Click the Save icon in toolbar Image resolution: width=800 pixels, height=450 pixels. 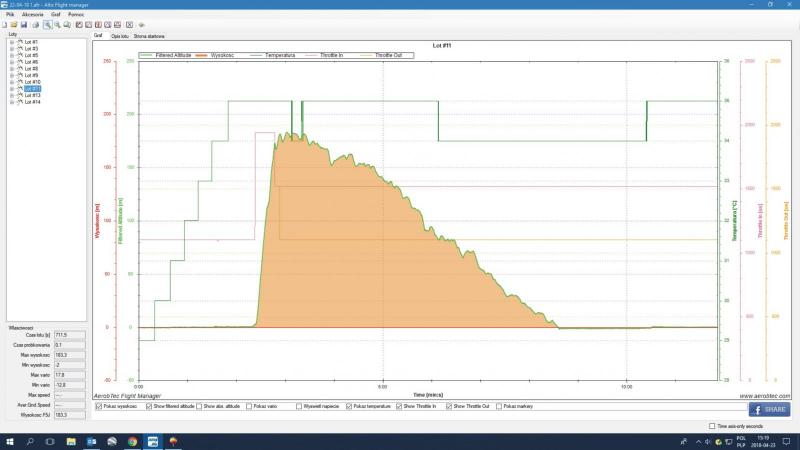[25, 24]
